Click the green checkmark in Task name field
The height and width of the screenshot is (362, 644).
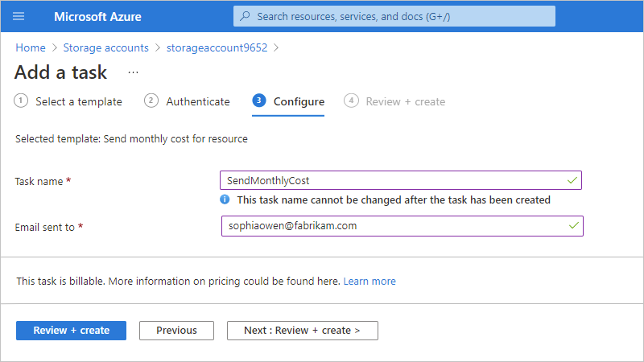[x=572, y=180]
